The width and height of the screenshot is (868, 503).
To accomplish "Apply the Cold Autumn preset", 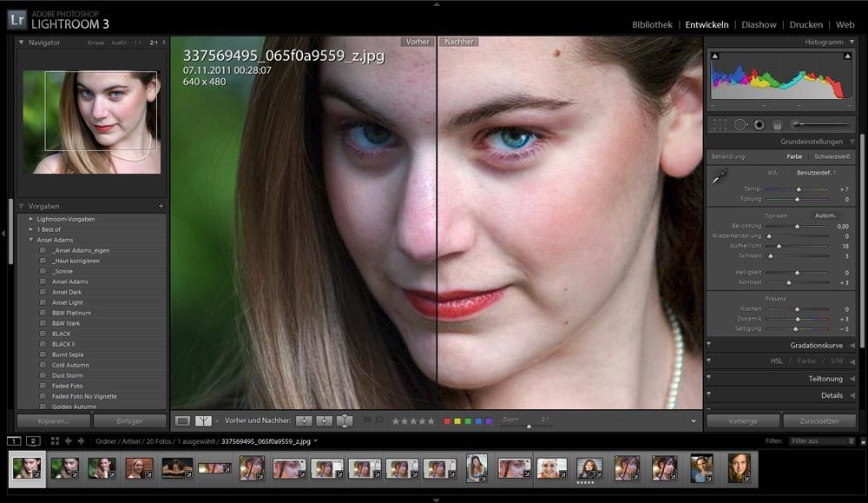I will [x=70, y=365].
